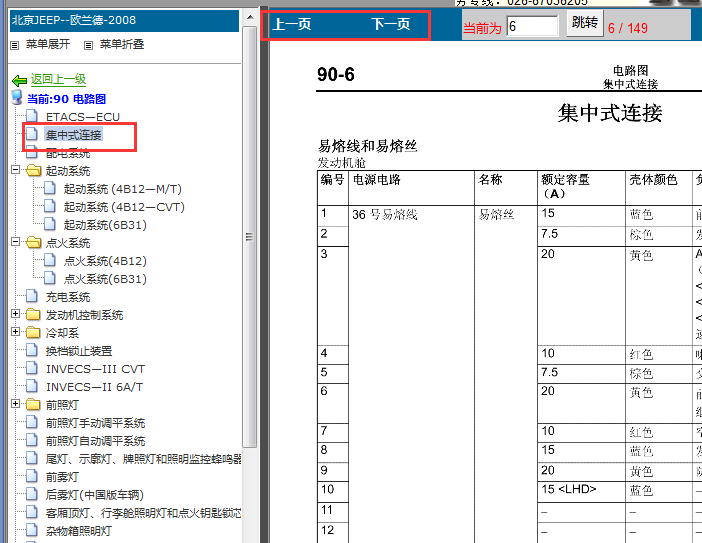Image resolution: width=702 pixels, height=543 pixels.
Task: Click the 当前:90 电路图 computer icon
Action: [x=17, y=97]
